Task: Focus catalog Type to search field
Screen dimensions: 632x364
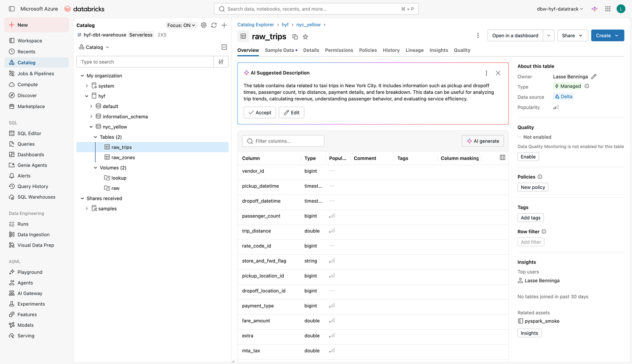Action: 145,62
